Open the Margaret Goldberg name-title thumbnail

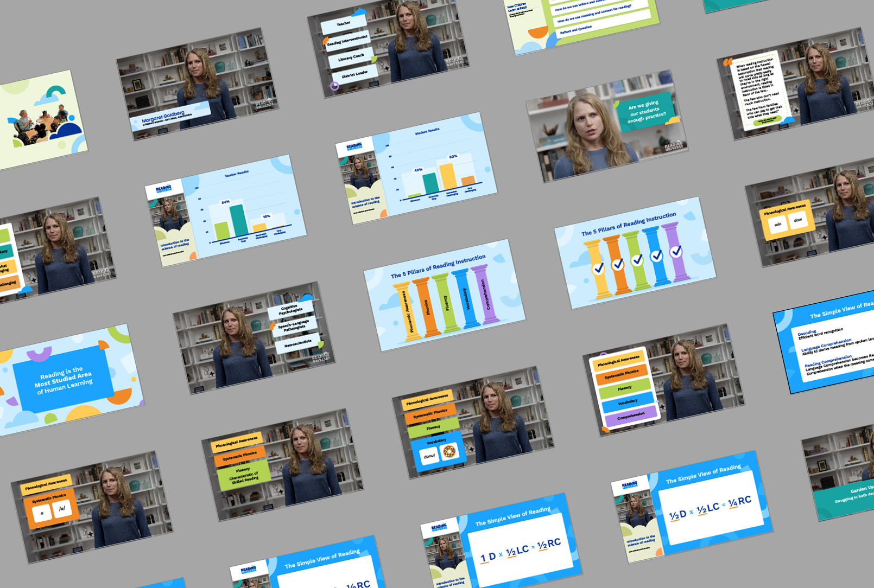(x=198, y=85)
